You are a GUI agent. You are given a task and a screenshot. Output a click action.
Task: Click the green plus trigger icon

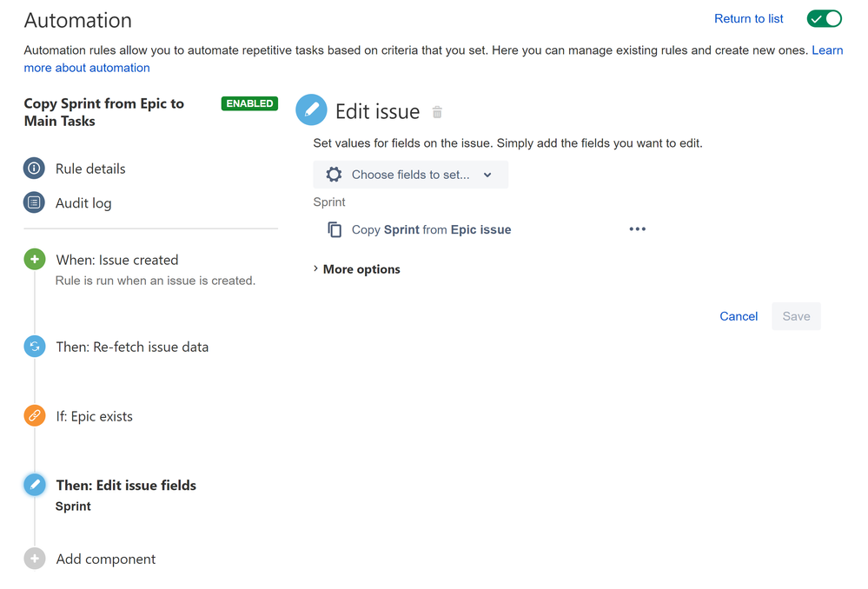pyautogui.click(x=35, y=259)
